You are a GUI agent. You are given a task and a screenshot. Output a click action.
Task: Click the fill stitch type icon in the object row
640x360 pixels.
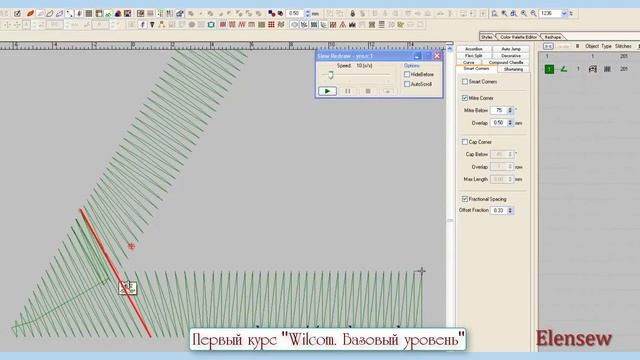click(607, 69)
